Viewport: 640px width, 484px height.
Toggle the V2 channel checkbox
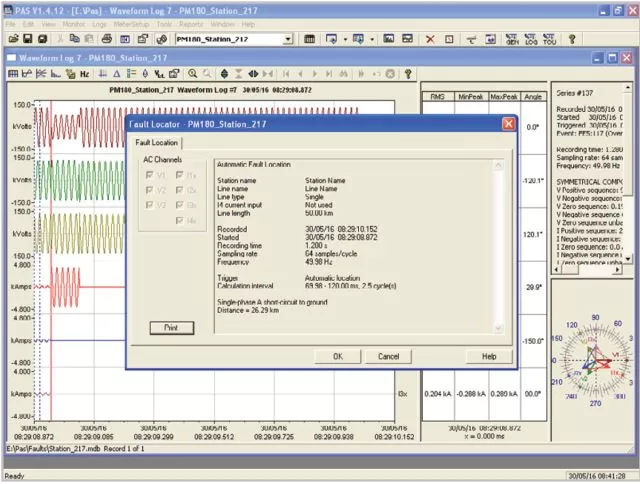[149, 189]
